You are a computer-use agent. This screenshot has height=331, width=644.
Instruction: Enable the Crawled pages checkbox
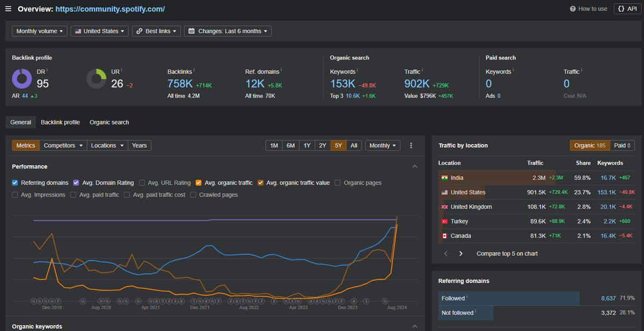click(x=193, y=195)
